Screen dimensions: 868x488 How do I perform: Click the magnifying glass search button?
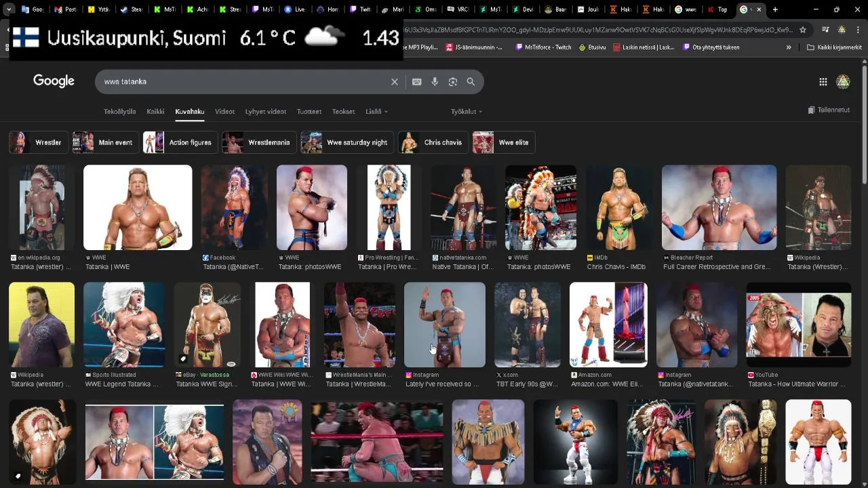click(x=471, y=81)
